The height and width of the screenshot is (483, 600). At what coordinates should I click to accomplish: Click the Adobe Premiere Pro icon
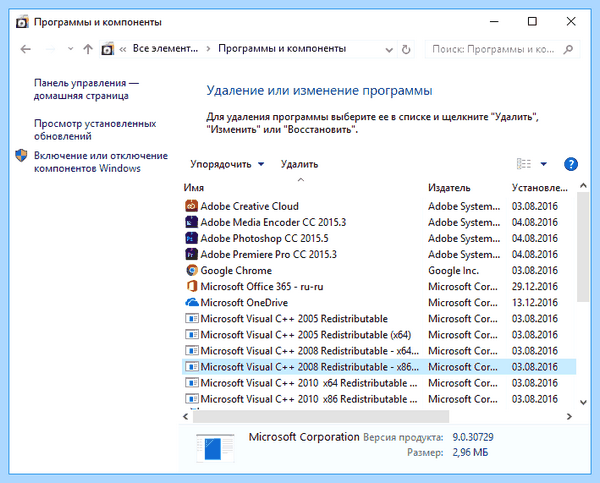click(191, 255)
